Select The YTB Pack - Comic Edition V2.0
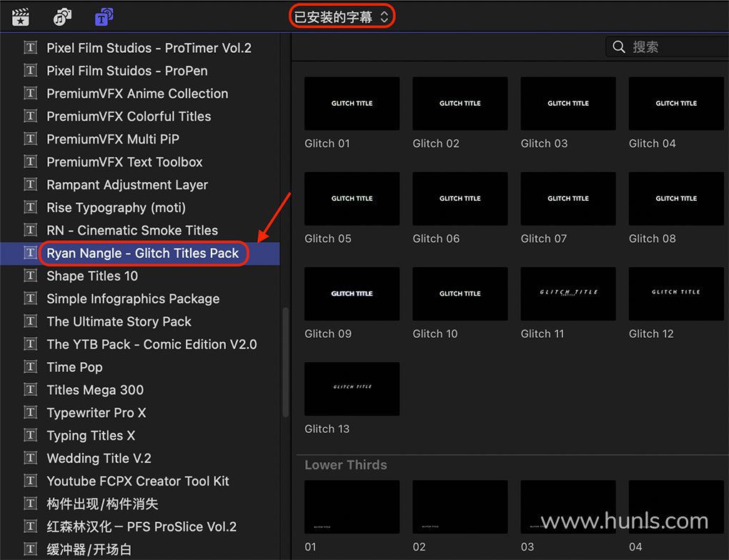The height and width of the screenshot is (560, 729). coord(152,344)
